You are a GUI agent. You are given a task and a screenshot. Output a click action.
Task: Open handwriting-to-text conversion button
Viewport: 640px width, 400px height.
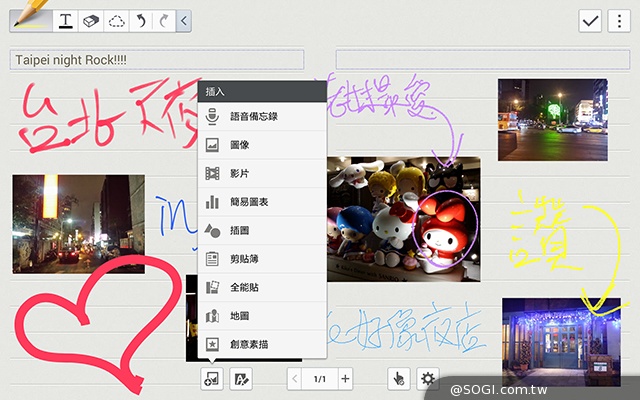point(241,379)
